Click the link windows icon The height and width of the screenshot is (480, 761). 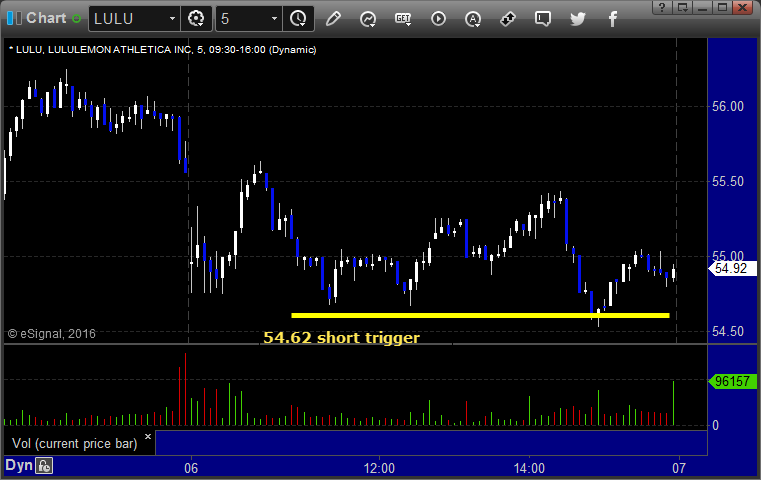click(x=508, y=19)
